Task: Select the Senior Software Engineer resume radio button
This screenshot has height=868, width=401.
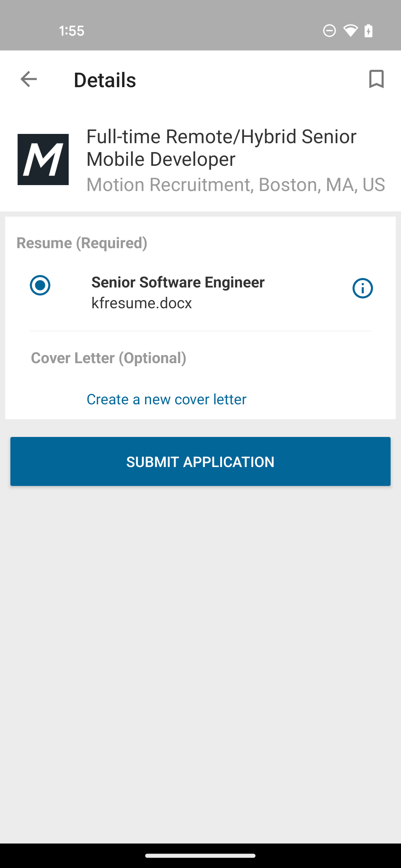Action: tap(40, 285)
